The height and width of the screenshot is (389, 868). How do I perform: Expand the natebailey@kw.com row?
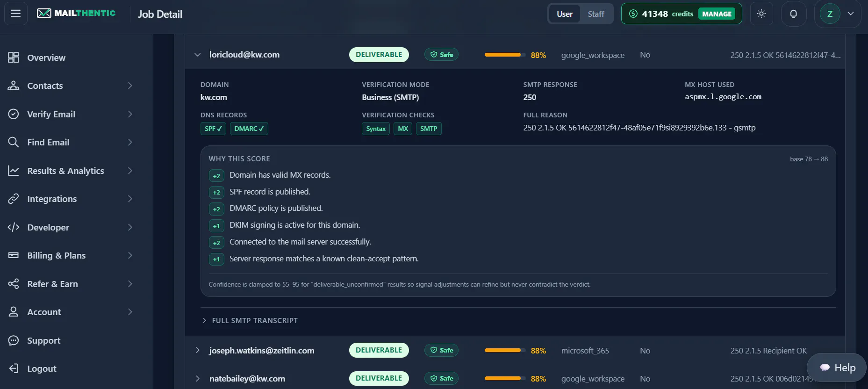(x=198, y=378)
